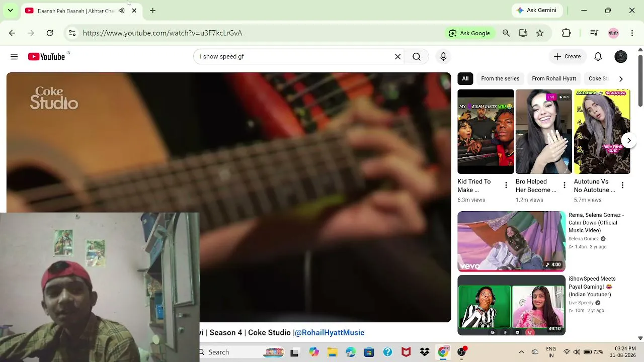The image size is (644, 362).
Task: Show more filter chips with the arrow
Action: pyautogui.click(x=621, y=79)
